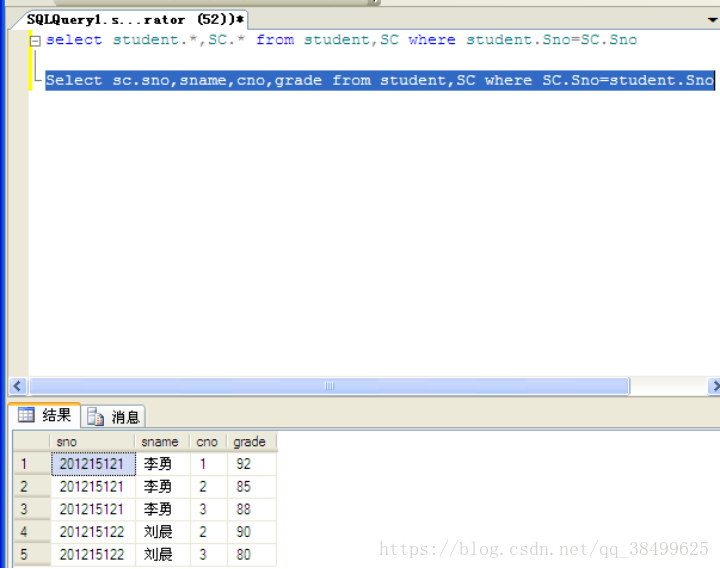Select result row 3 header
The width and height of the screenshot is (720, 569).
tap(31, 509)
